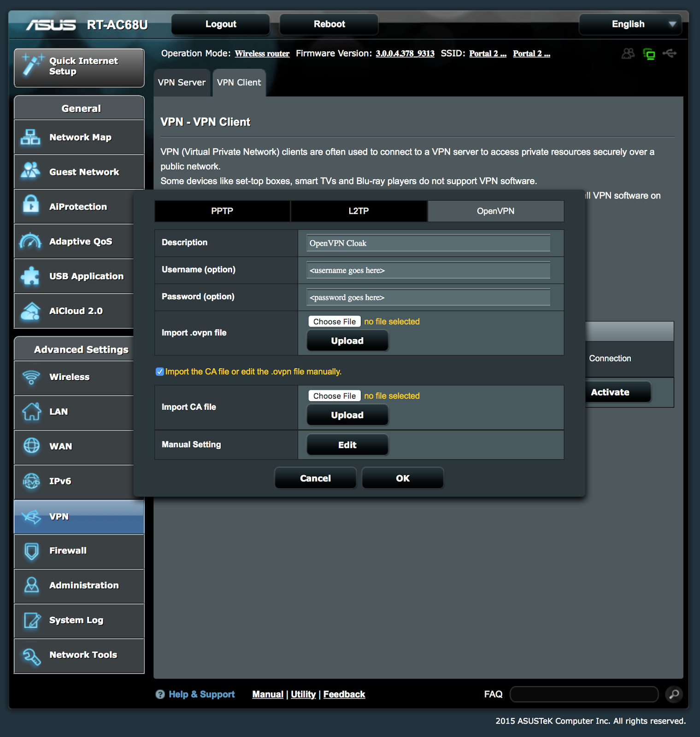Viewport: 700px width, 737px height.
Task: Click the Wireless signal icon
Action: (31, 377)
